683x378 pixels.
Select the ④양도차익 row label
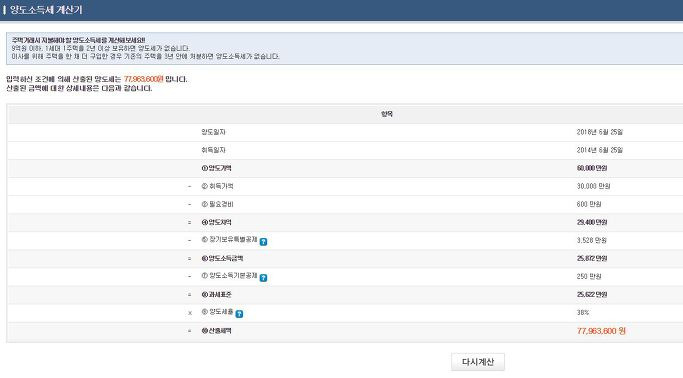[x=216, y=222]
